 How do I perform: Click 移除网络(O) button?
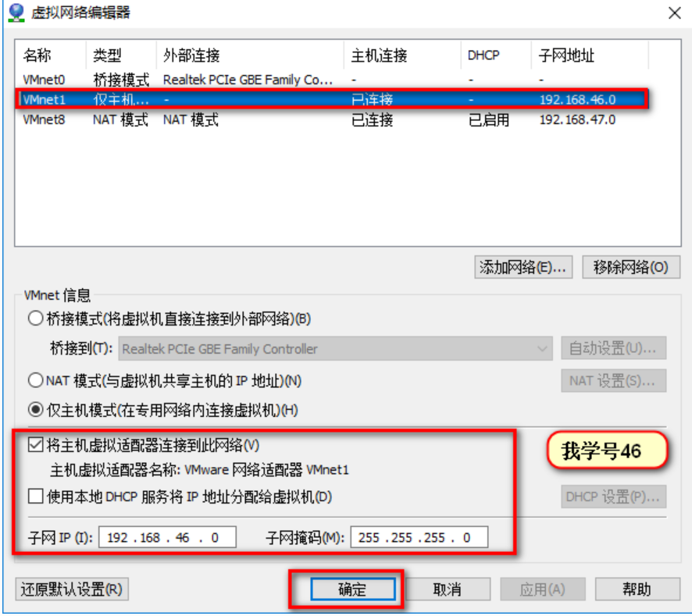631,267
